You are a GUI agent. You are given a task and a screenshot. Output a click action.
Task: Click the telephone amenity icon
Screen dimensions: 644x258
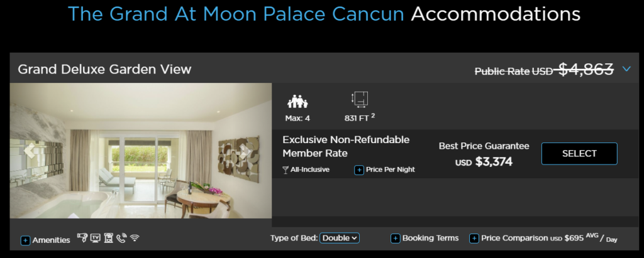click(121, 238)
